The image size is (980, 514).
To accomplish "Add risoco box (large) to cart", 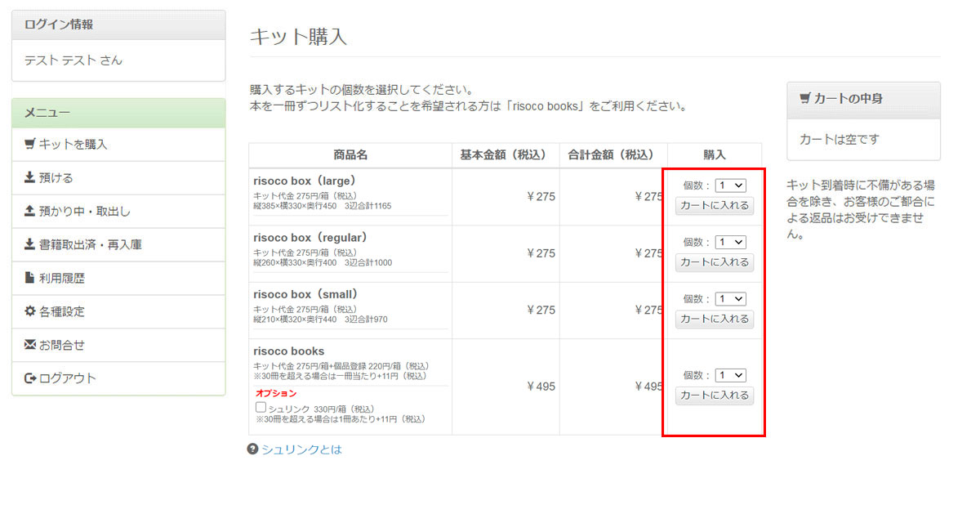I will [715, 205].
